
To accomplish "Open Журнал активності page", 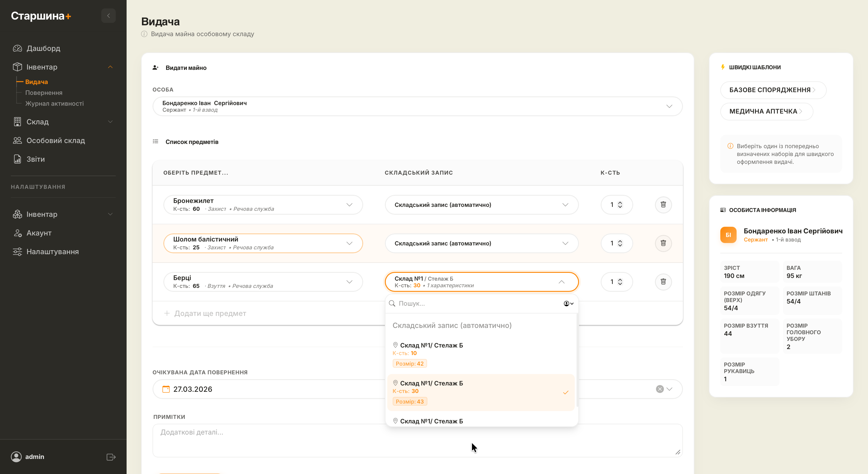I will pos(54,103).
